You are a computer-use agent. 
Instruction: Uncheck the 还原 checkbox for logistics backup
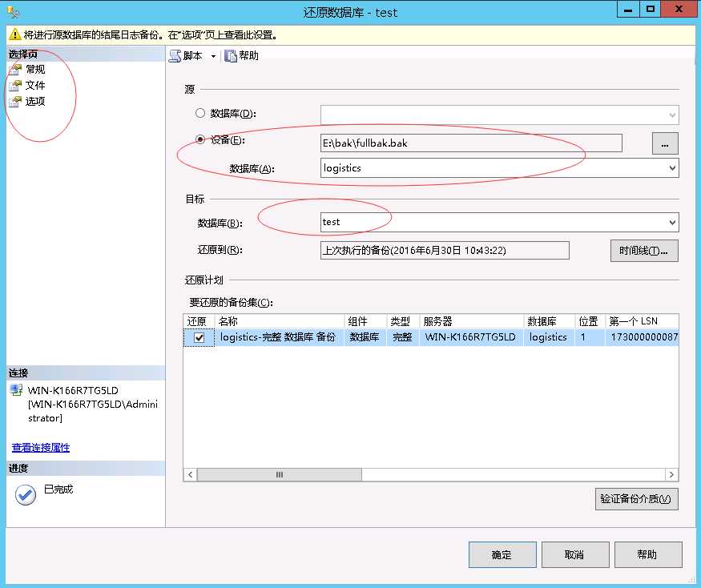pos(199,337)
